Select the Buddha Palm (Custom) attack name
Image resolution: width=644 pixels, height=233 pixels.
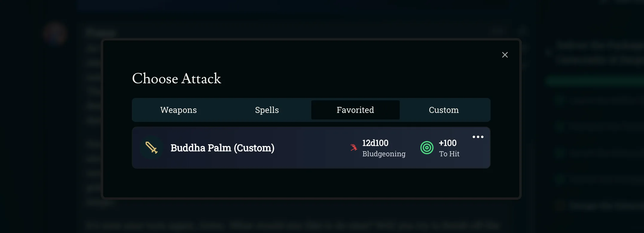click(222, 148)
